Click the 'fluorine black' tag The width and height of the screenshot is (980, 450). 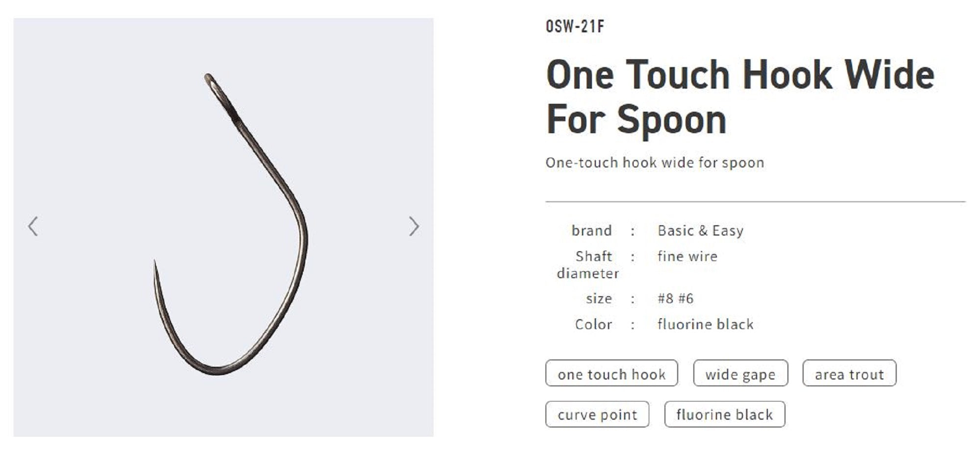725,414
